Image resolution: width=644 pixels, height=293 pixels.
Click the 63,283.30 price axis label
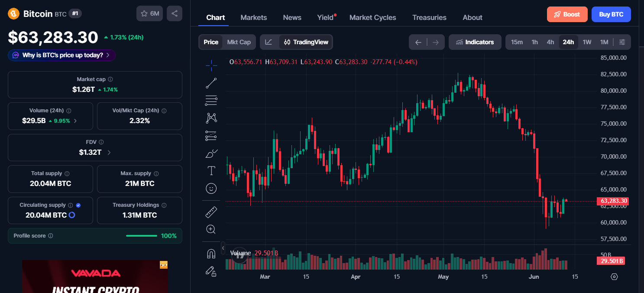[613, 201]
